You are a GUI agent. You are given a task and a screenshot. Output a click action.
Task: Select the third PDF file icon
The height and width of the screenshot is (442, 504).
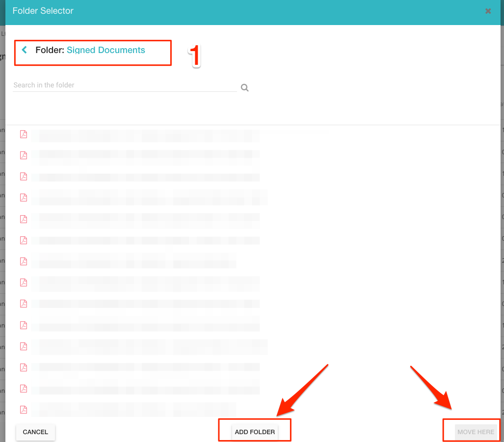(23, 176)
